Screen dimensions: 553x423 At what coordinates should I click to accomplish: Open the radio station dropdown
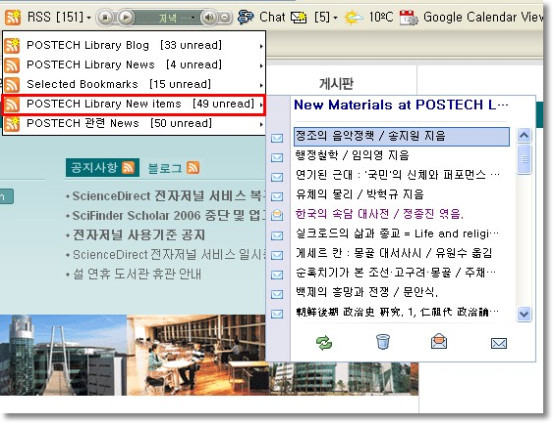click(x=193, y=17)
